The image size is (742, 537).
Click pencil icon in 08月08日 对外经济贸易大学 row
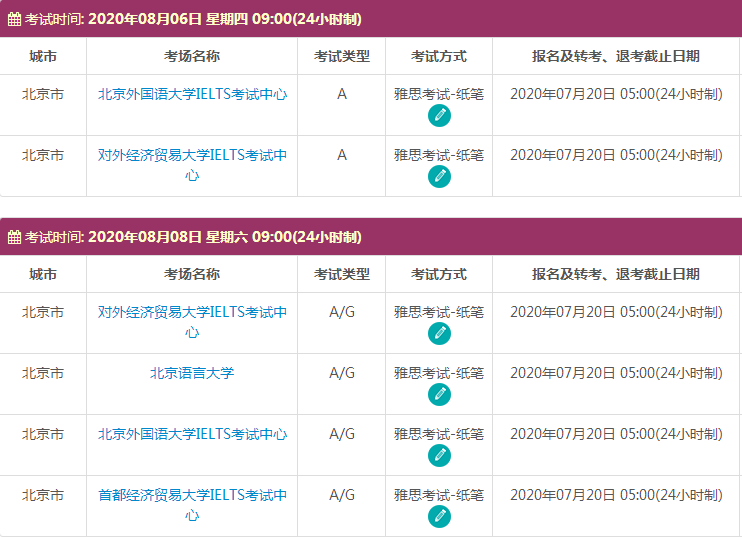tap(439, 334)
